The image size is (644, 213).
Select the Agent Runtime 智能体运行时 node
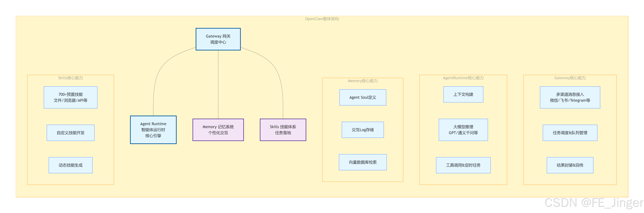click(x=153, y=130)
